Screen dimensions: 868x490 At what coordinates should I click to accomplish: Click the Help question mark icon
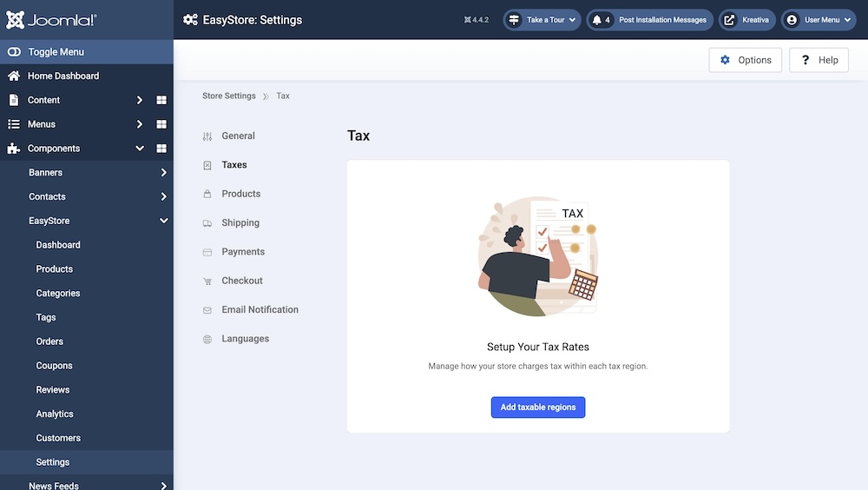click(806, 60)
